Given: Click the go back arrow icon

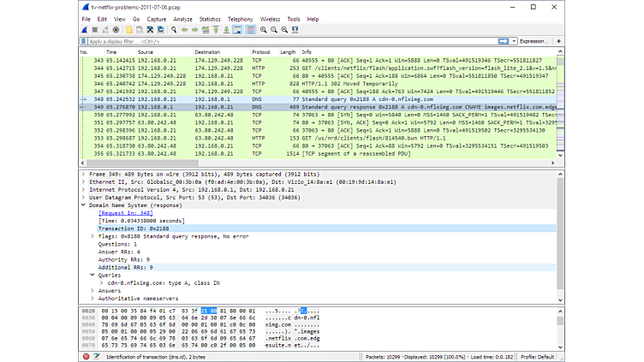Looking at the screenshot, I should coord(184,30).
